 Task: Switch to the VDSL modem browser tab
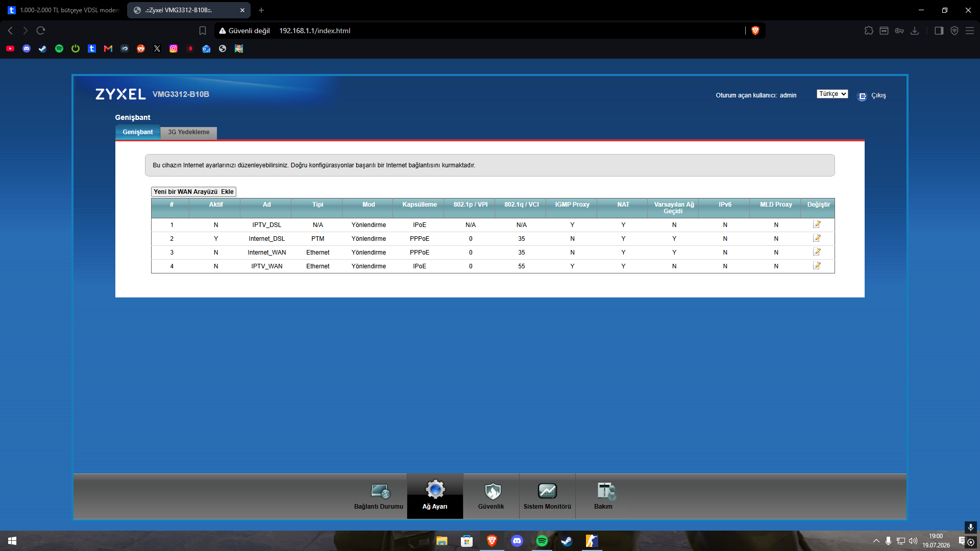click(x=64, y=10)
